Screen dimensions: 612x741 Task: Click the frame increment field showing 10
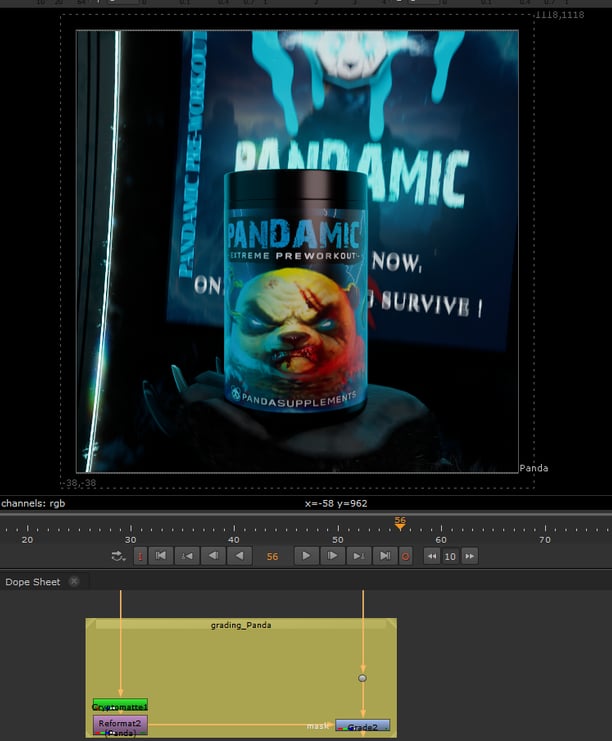[450, 556]
